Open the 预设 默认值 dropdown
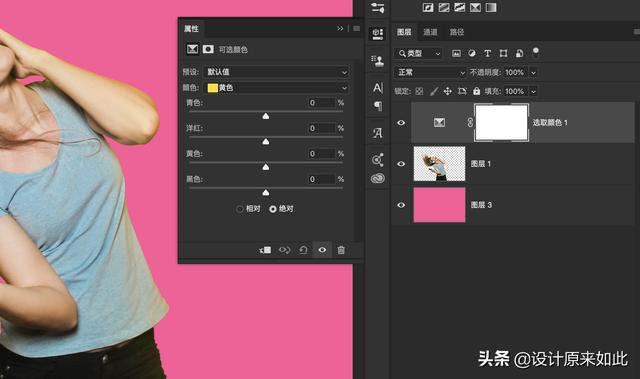The width and height of the screenshot is (640, 379). pos(276,72)
